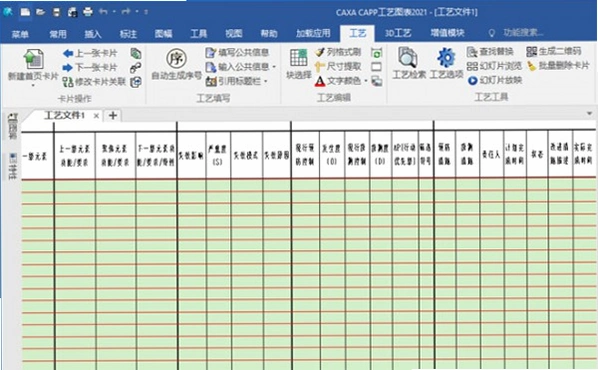Open 工艺检索 process search

coord(408,58)
